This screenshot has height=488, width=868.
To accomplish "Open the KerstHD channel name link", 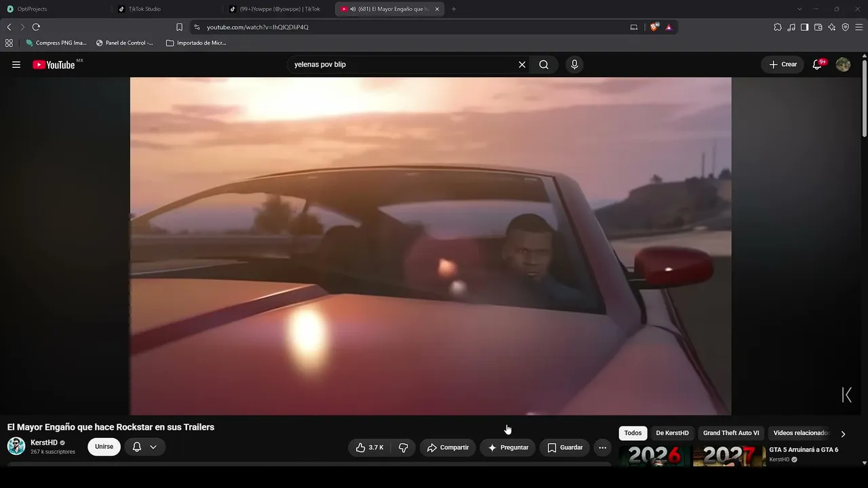I will click(x=44, y=443).
